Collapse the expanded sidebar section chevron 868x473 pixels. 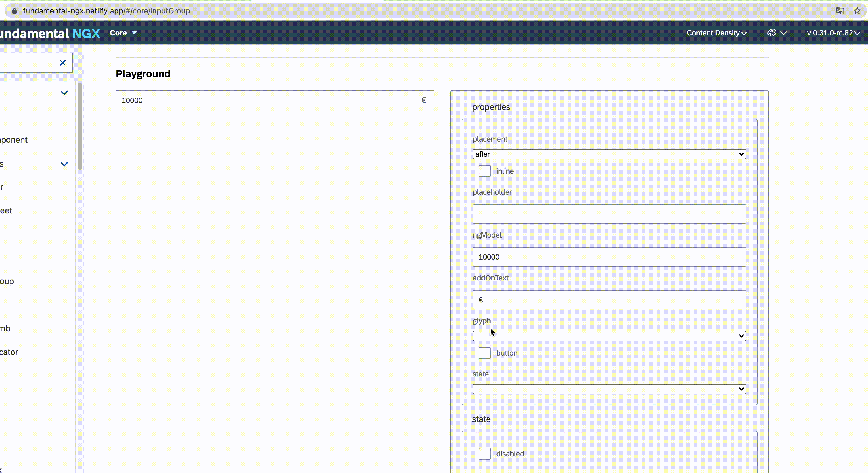pos(64,93)
